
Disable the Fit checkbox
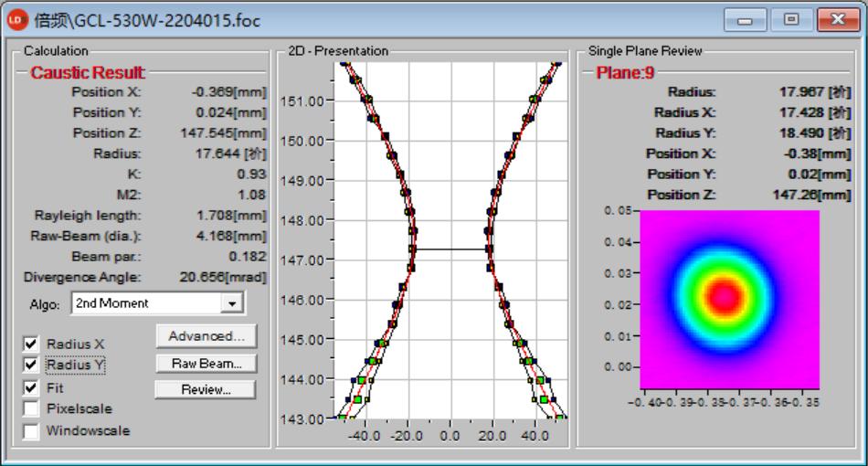(x=32, y=387)
